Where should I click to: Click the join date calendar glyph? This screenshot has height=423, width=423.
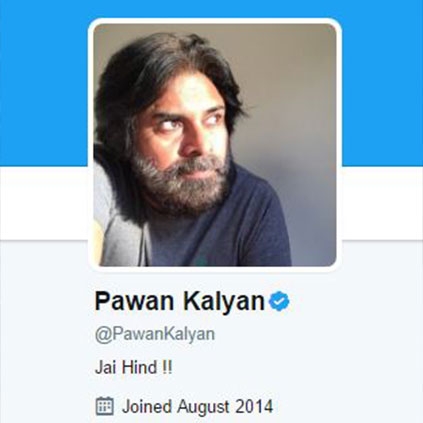click(105, 406)
